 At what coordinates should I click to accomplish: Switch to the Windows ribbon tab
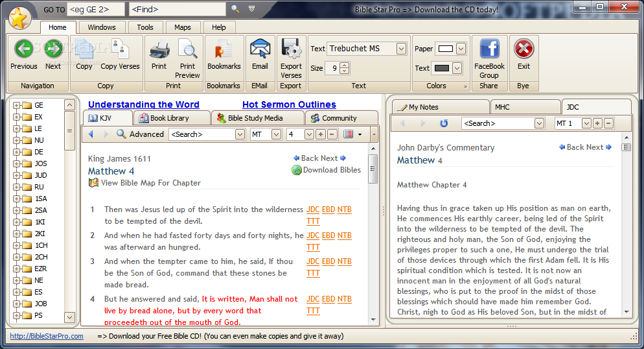point(102,27)
